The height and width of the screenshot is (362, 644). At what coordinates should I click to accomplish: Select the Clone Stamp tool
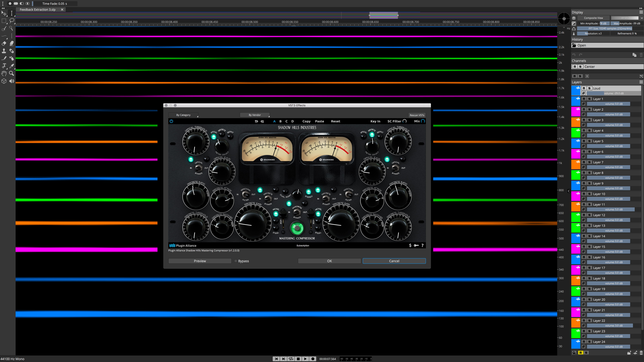click(4, 51)
